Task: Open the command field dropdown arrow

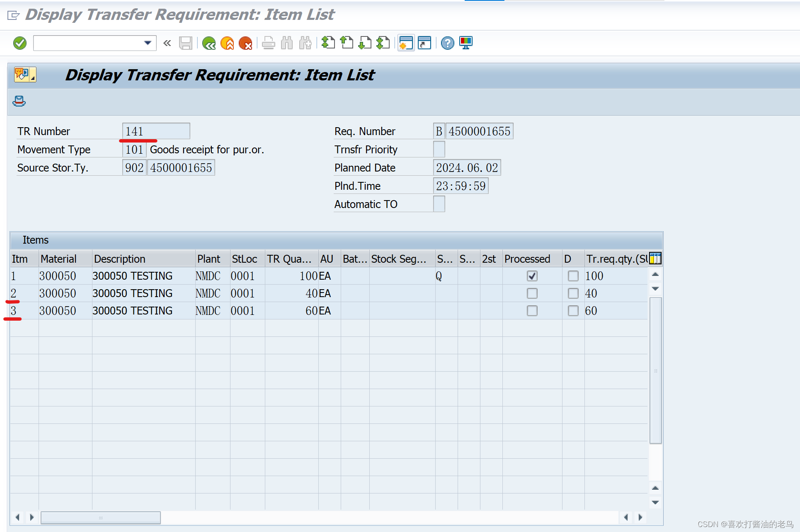Action: (x=148, y=43)
